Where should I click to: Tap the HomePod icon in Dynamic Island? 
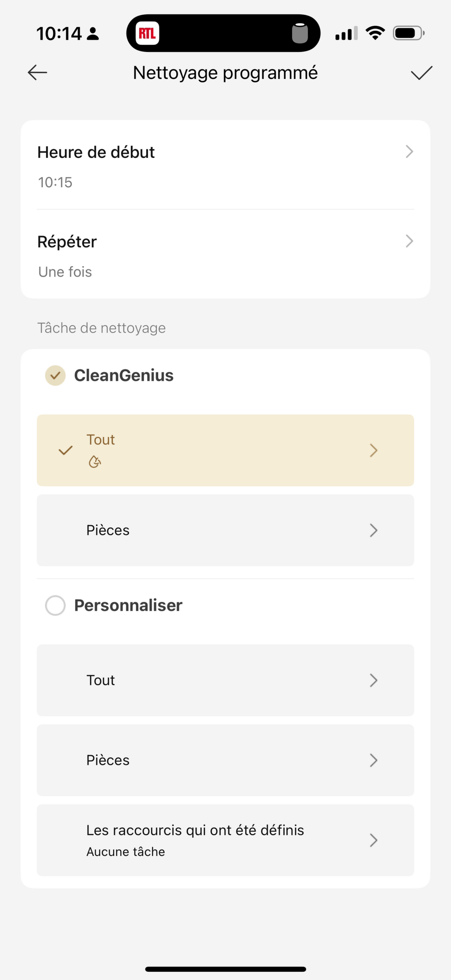click(300, 33)
